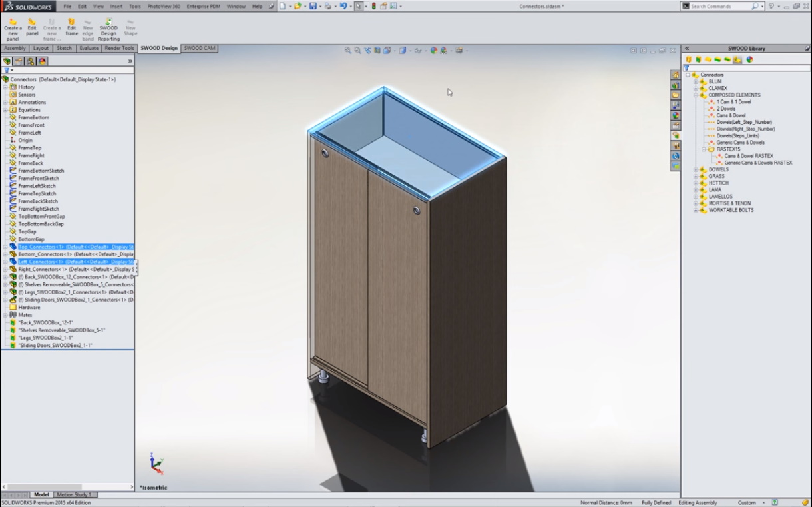Open the ConfigurationManager tab icon
The width and height of the screenshot is (812, 507).
click(30, 61)
